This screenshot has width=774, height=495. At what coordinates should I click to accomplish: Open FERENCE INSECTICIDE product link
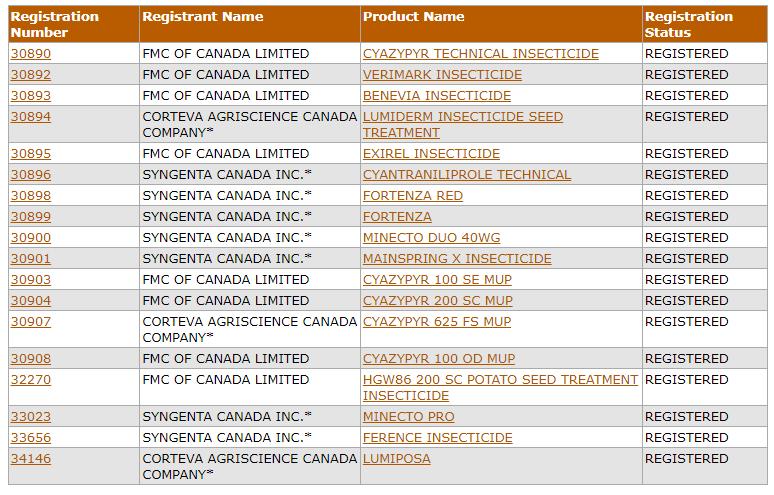click(x=437, y=437)
